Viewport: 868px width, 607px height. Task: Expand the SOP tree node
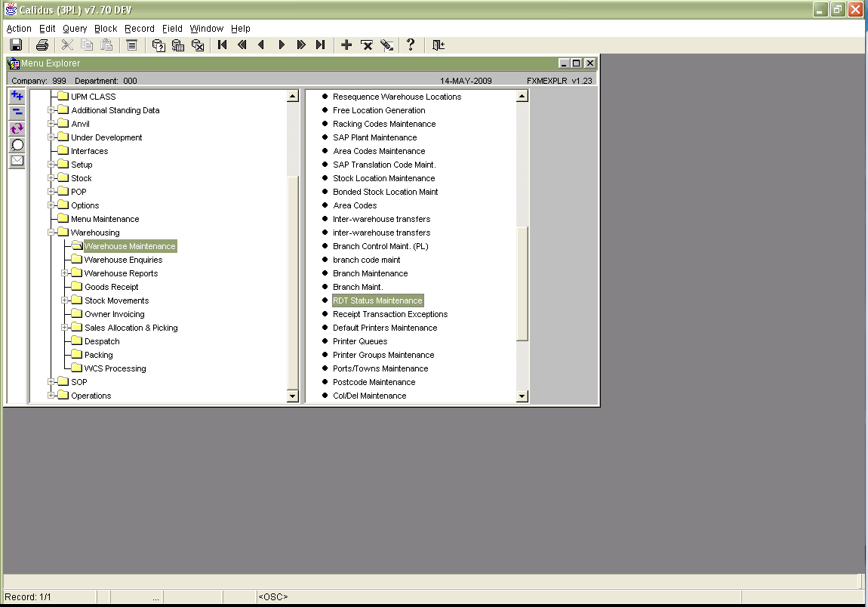tap(51, 381)
